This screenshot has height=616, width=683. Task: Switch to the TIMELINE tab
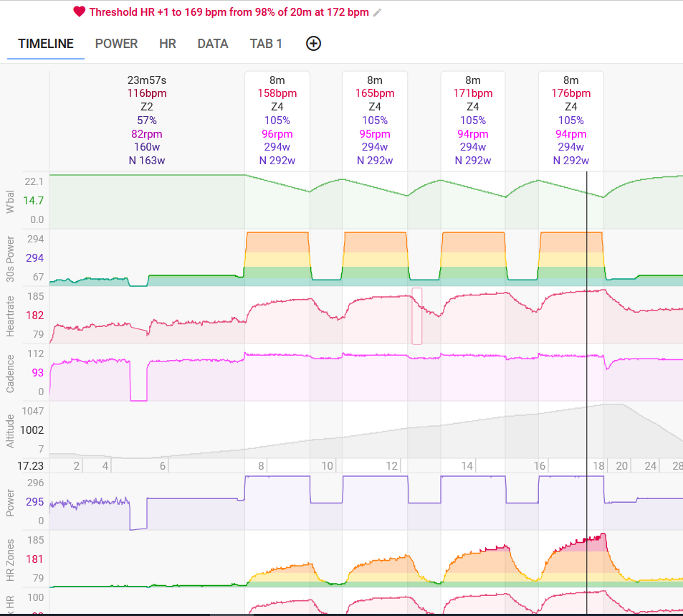(x=46, y=44)
